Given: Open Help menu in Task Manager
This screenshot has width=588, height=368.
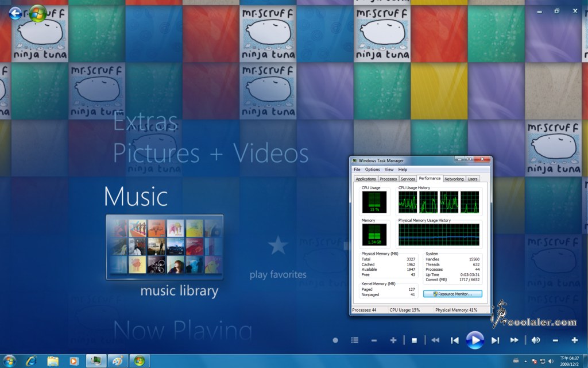Looking at the screenshot, I should (x=403, y=170).
